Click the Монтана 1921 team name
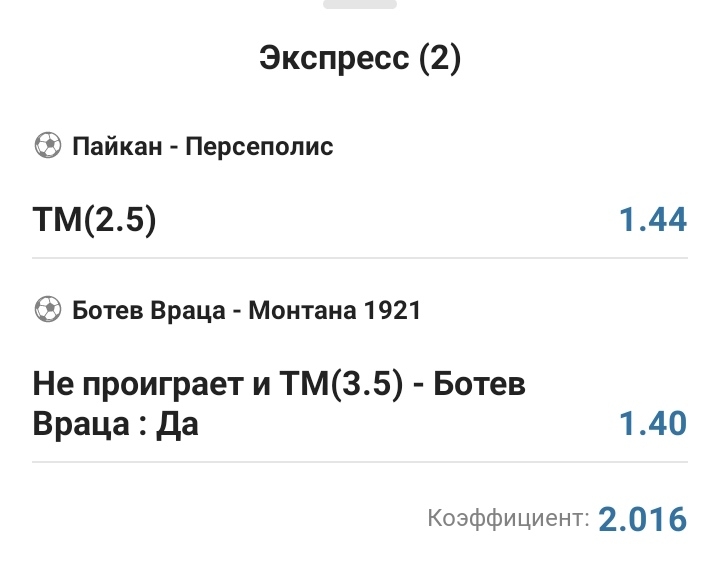This screenshot has width=720, height=579. (334, 311)
